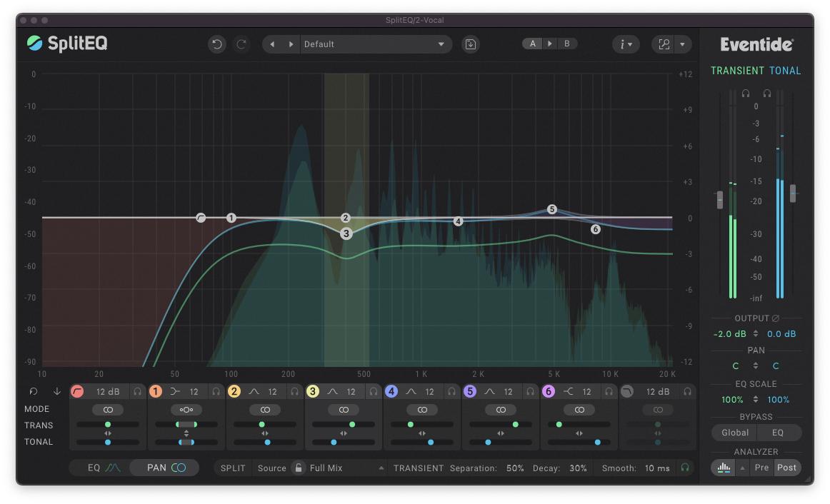
Task: Solo band 1 with its headphone icon
Action: pyautogui.click(x=216, y=392)
